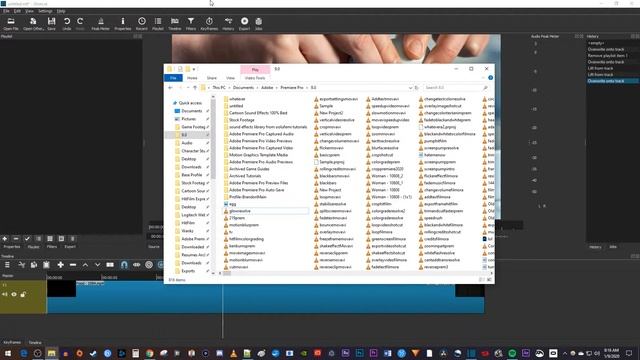Click Open Other in Shotcut toolbar

pyautogui.click(x=33, y=24)
